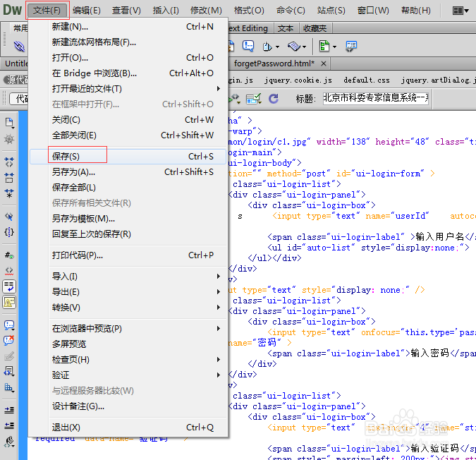Click the page title (标题) input field
476x460 pixels.
[x=376, y=98]
